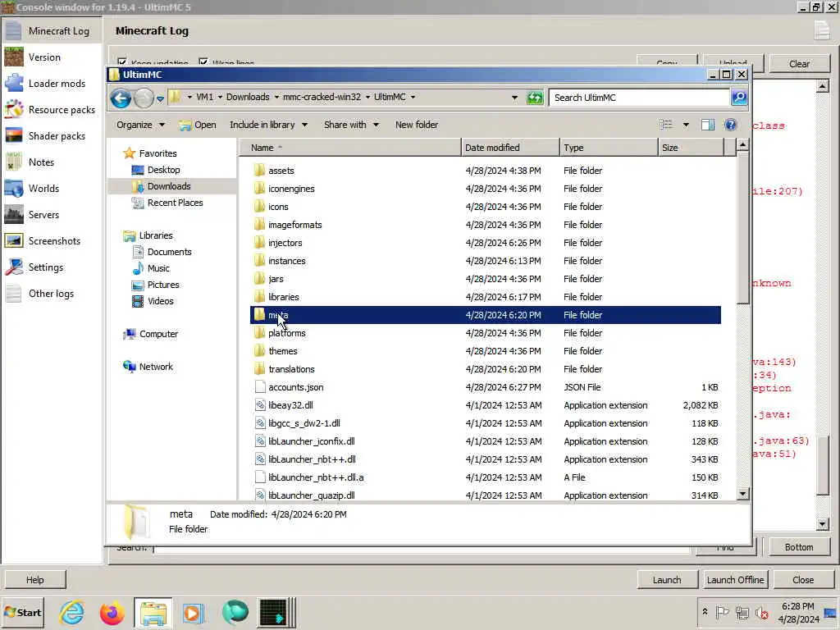Click the Clear log button
Image resolution: width=840 pixels, height=630 pixels.
(x=799, y=64)
